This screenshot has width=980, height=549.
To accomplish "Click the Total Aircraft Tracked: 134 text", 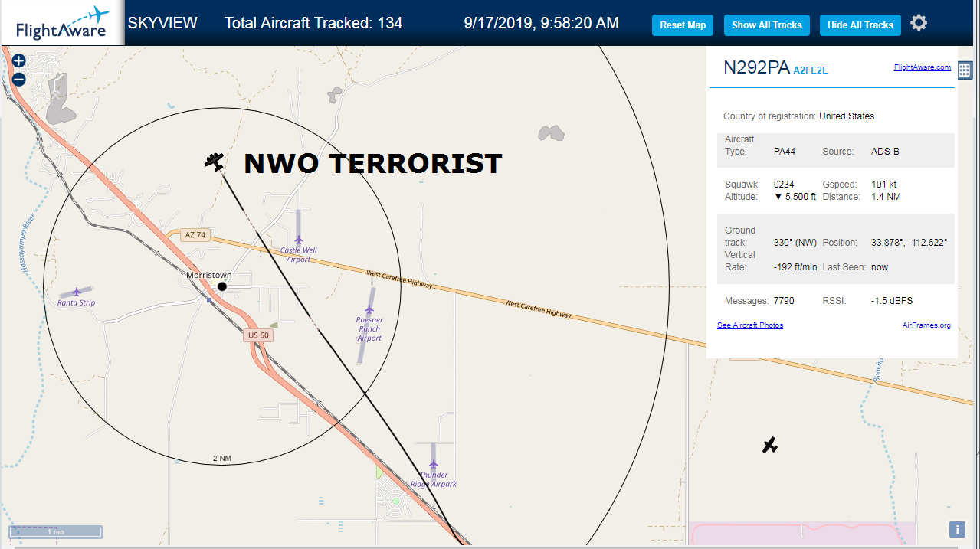I will tap(313, 23).
